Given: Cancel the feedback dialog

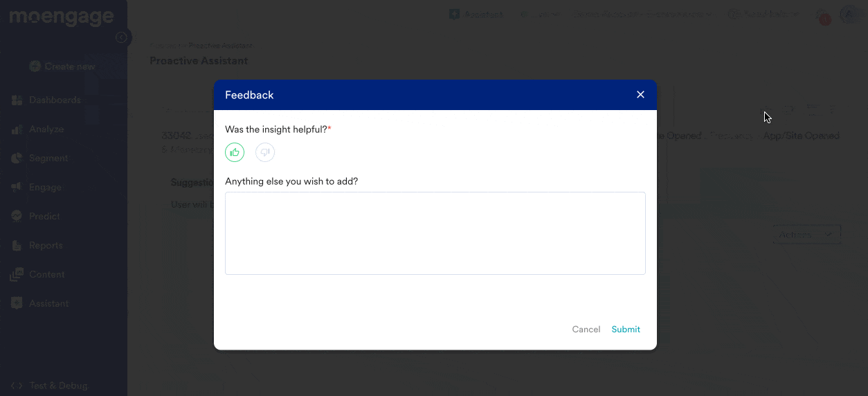Looking at the screenshot, I should pyautogui.click(x=586, y=330).
